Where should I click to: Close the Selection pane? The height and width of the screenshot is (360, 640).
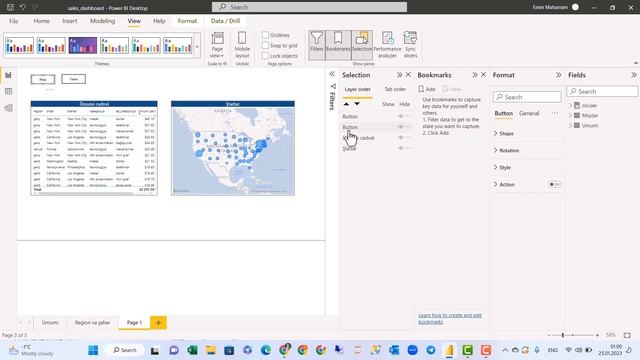tap(408, 75)
